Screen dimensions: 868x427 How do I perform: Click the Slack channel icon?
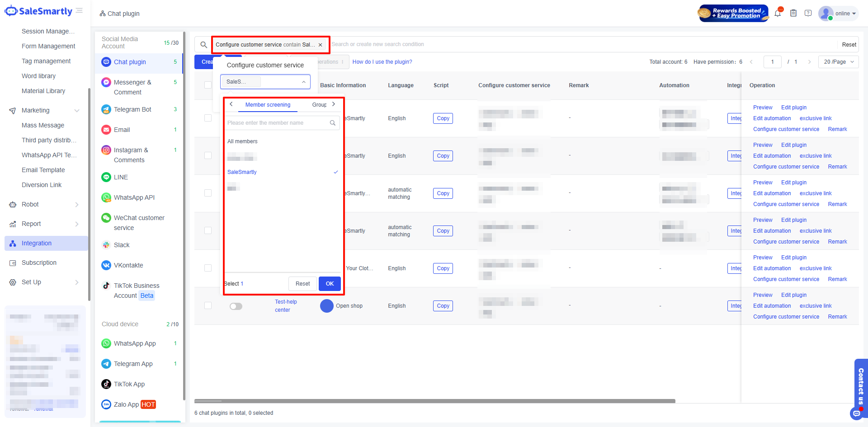point(106,245)
